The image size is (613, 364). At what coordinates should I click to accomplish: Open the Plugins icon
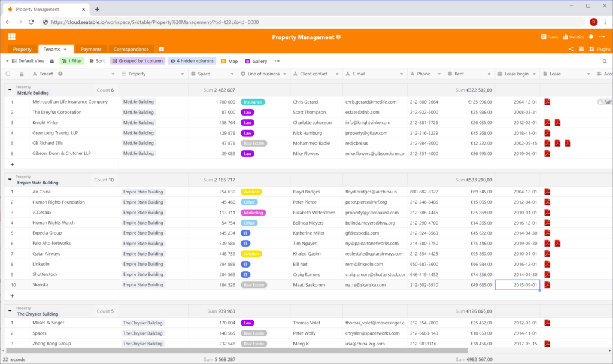pyautogui.click(x=600, y=49)
